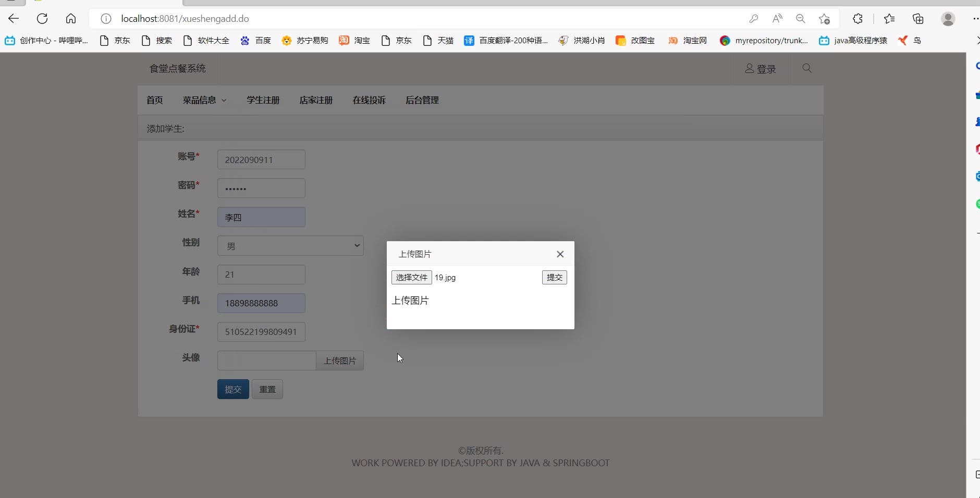Open saved passwords key icon
980x498 pixels.
coord(754,19)
